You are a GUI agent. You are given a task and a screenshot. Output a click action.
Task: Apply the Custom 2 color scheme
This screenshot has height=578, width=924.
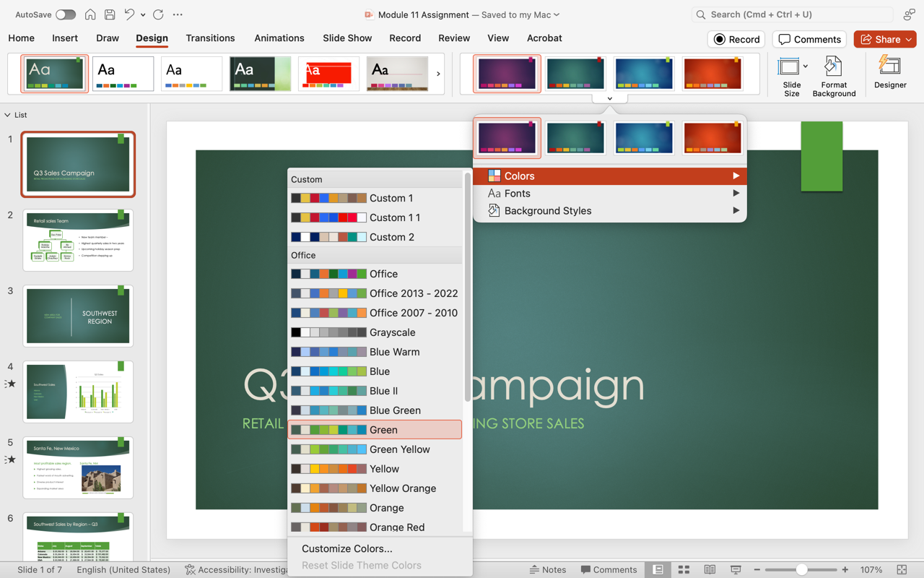pos(375,237)
